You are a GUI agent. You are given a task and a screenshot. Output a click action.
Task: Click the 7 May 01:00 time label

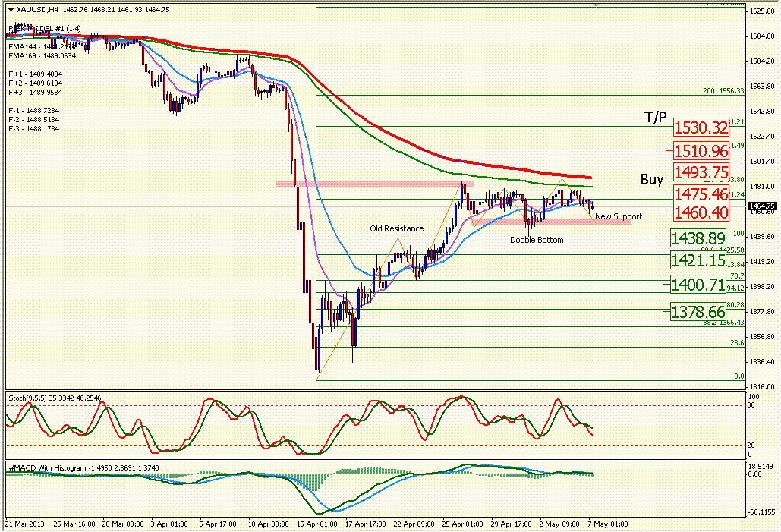tap(608, 524)
